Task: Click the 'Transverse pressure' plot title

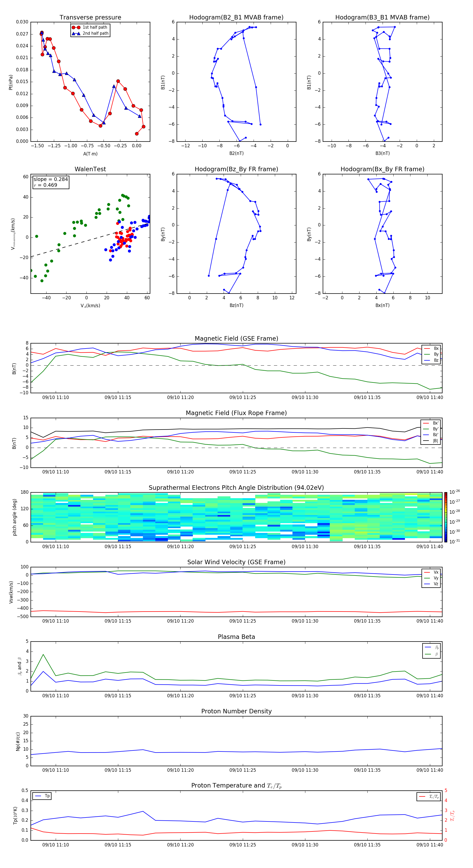Action: [90, 18]
